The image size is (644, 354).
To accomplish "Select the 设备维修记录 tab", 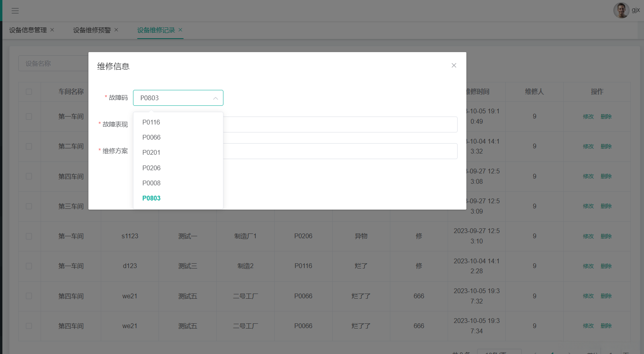I will (156, 30).
